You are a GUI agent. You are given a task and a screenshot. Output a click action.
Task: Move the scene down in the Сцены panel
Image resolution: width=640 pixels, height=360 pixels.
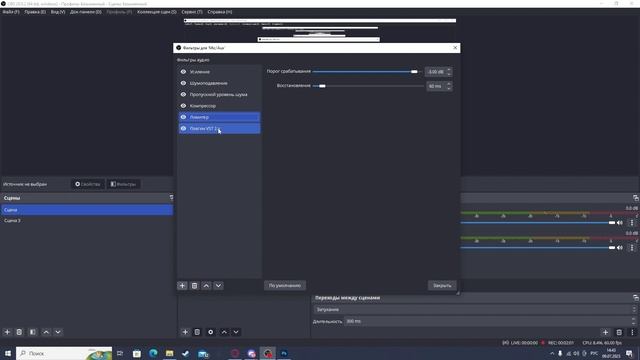58,332
